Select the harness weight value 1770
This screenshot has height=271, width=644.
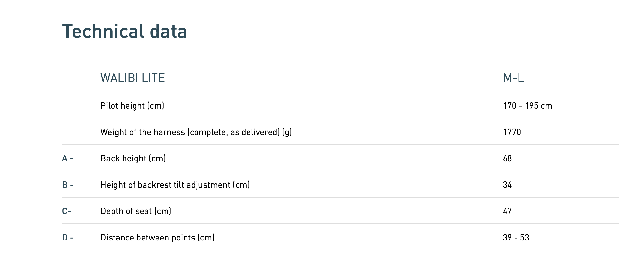pyautogui.click(x=512, y=132)
